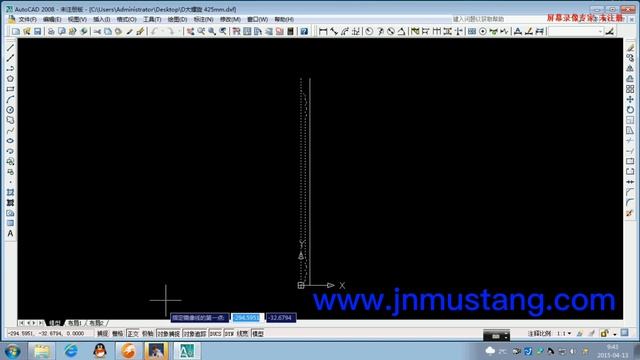Select the Spline draw tool
The height and width of the screenshot is (360, 640).
click(10, 131)
